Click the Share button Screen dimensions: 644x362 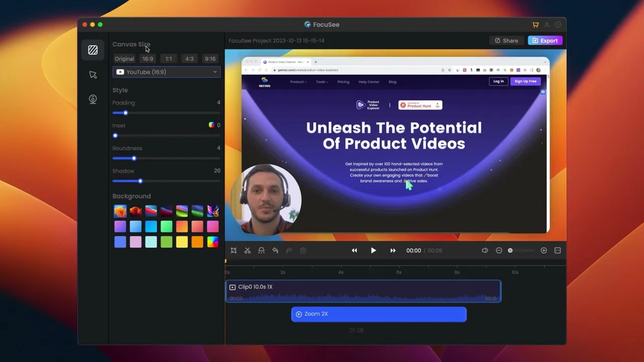click(x=506, y=41)
